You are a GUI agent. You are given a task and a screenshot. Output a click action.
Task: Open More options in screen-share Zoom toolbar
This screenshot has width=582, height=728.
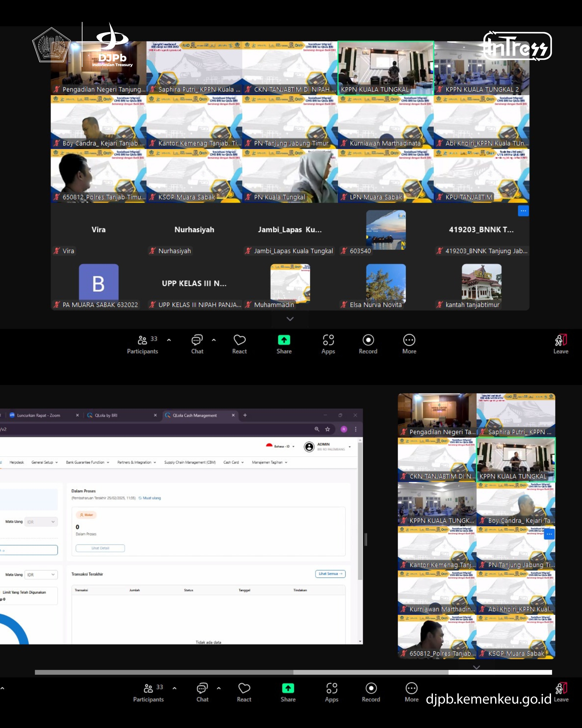pos(412,692)
